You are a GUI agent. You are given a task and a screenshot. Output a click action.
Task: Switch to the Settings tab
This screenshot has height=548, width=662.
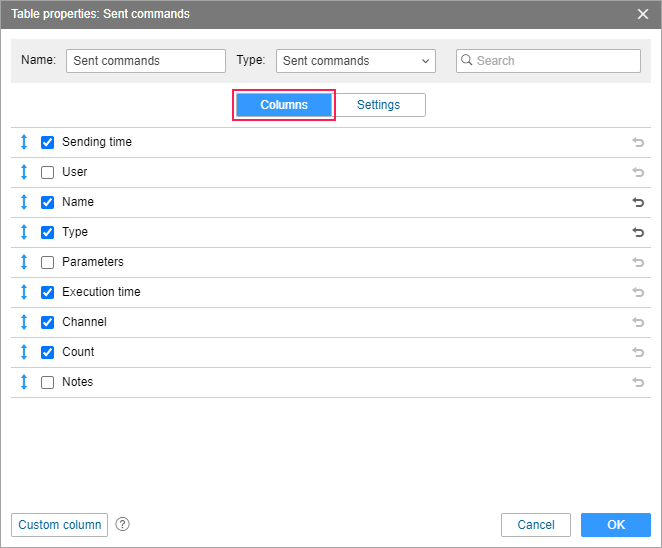pos(378,105)
